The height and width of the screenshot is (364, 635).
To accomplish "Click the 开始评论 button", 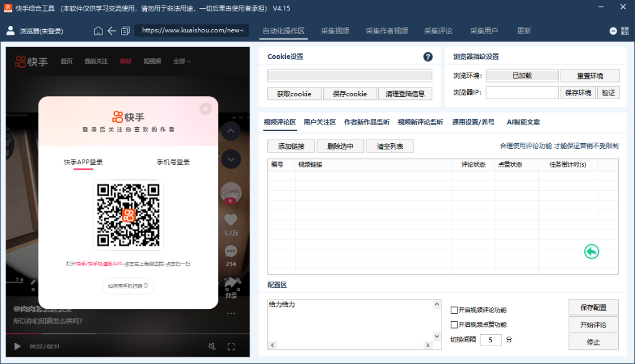I will [593, 325].
